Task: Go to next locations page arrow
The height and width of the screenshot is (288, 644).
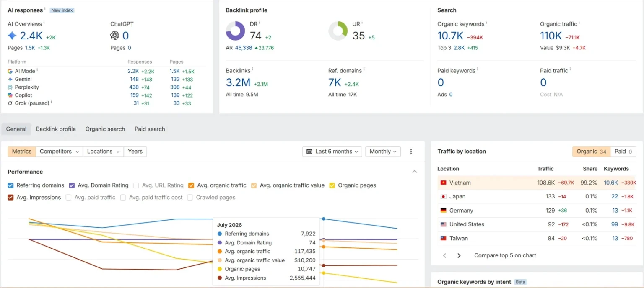Action: point(459,255)
